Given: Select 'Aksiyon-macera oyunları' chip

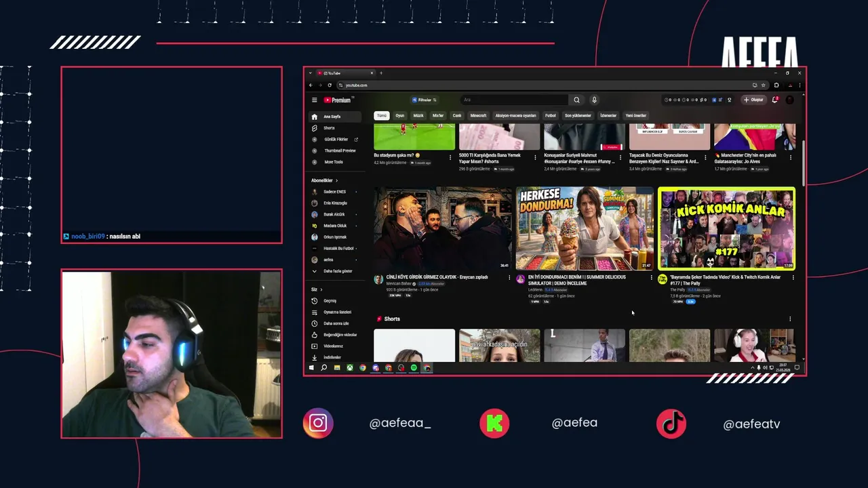Looking at the screenshot, I should click(515, 116).
